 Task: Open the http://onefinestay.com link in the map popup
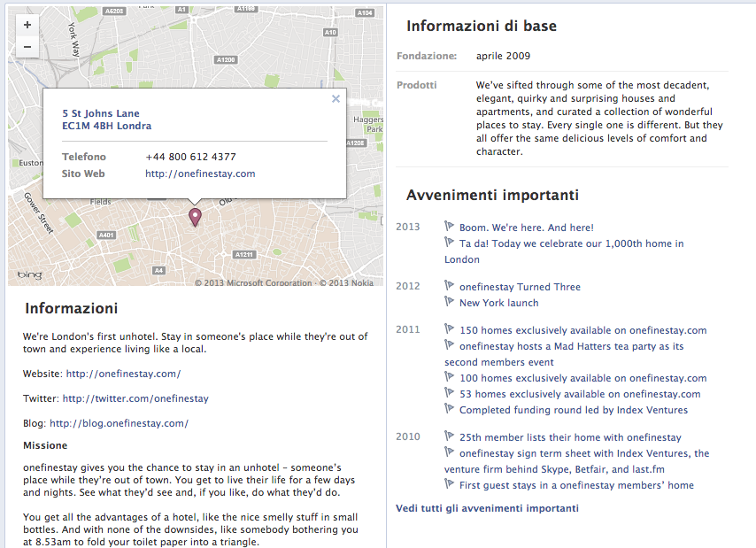pos(200,174)
